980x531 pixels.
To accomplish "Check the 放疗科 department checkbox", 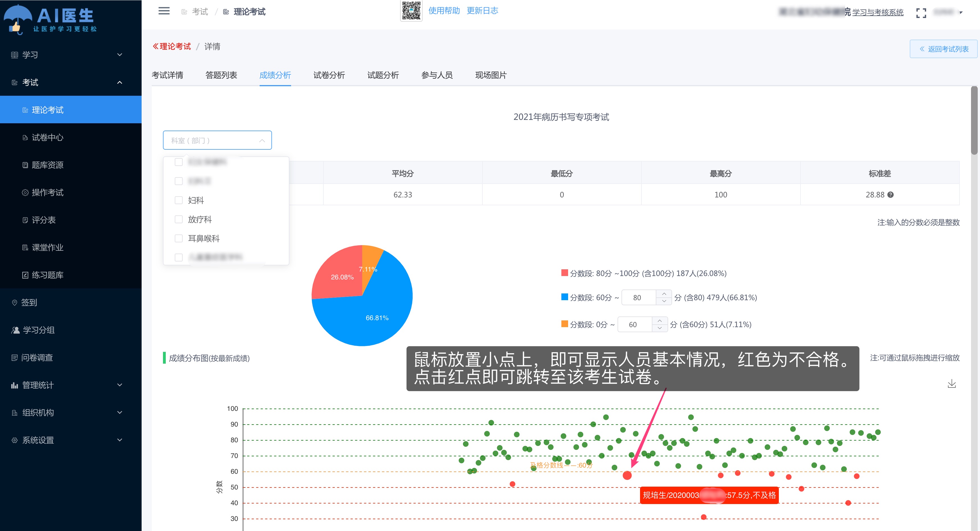I will pyautogui.click(x=178, y=219).
